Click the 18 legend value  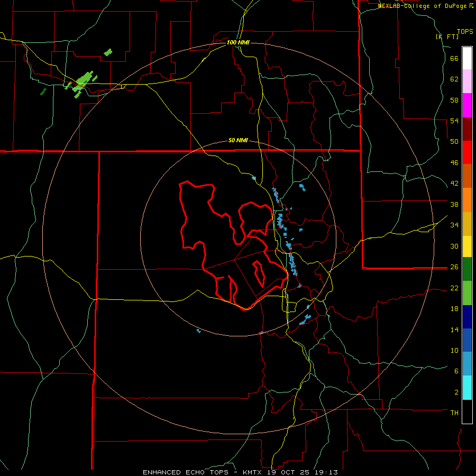point(454,309)
